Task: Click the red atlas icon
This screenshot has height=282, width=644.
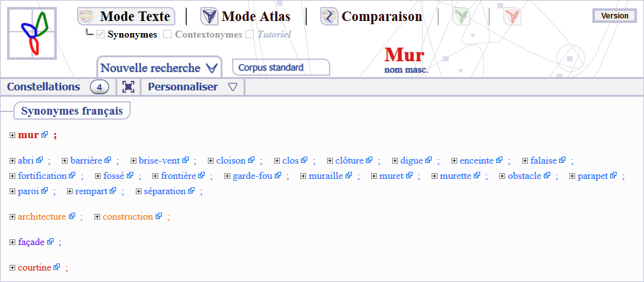Action: point(512,17)
